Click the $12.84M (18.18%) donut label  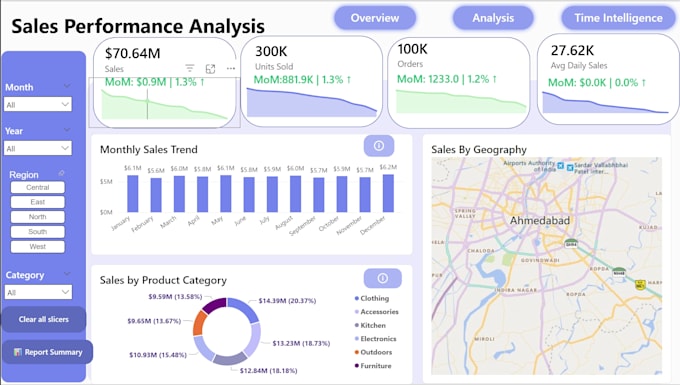(x=268, y=370)
